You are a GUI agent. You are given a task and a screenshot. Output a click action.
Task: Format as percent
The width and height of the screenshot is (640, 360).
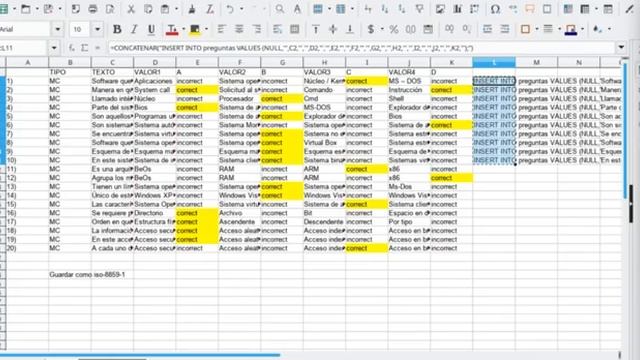(393, 29)
